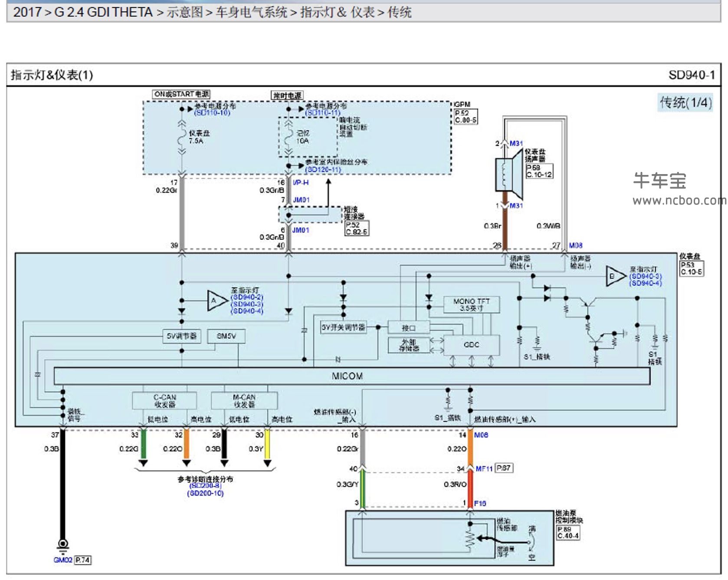728x580 pixels.
Task: Open SD940-4 link beside amplifier A
Action: click(247, 311)
